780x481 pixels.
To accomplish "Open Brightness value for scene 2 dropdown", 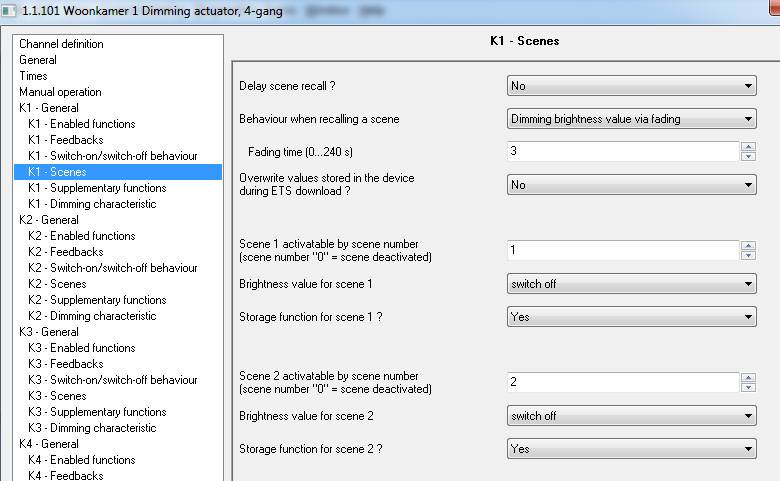I will (x=631, y=416).
